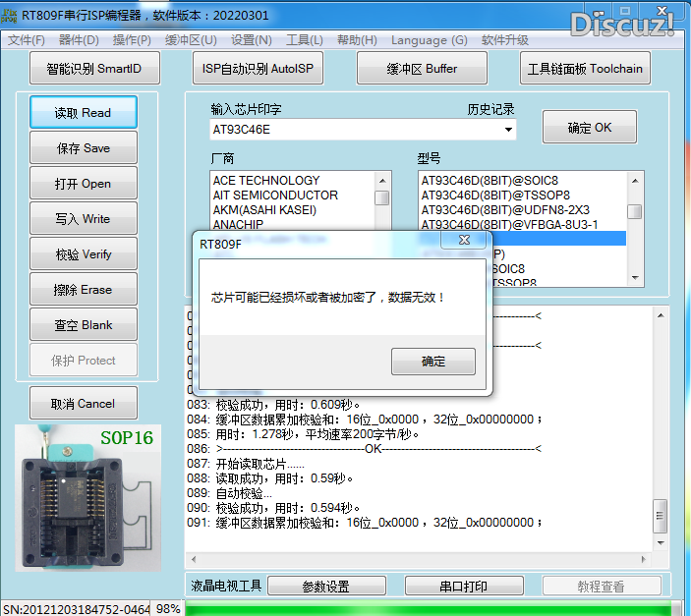Open the 工具(L) menu
The image size is (691, 616).
(305, 40)
